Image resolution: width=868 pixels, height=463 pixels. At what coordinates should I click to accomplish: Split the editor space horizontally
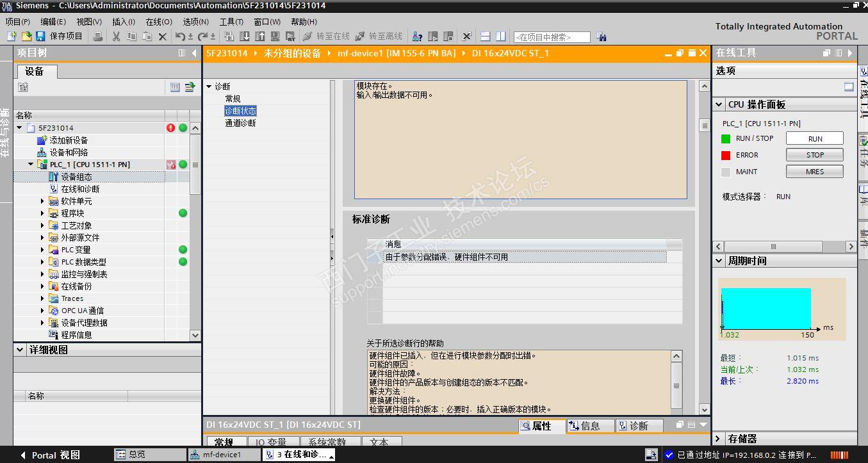(485, 37)
